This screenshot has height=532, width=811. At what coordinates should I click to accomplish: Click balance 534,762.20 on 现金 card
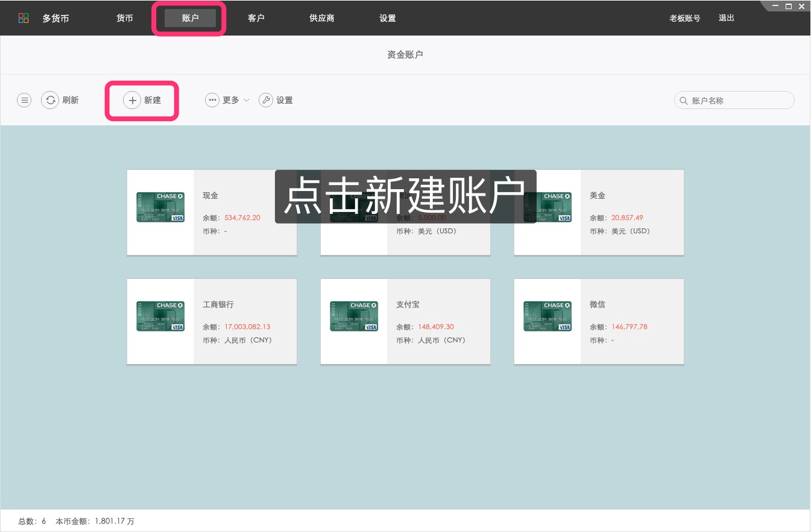[242, 217]
